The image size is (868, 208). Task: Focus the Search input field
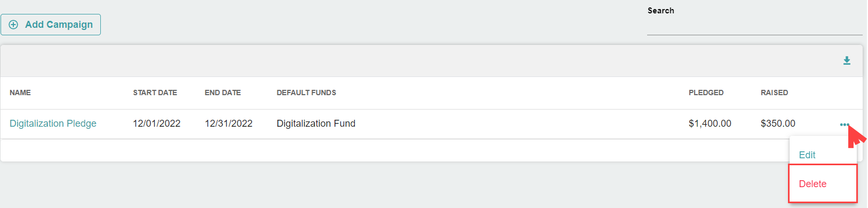[x=754, y=26]
